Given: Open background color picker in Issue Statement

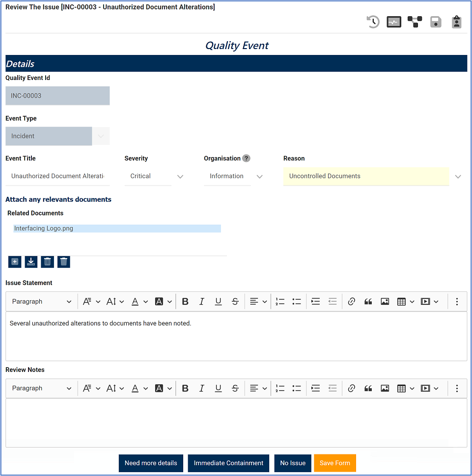Looking at the screenshot, I should coord(163,301).
